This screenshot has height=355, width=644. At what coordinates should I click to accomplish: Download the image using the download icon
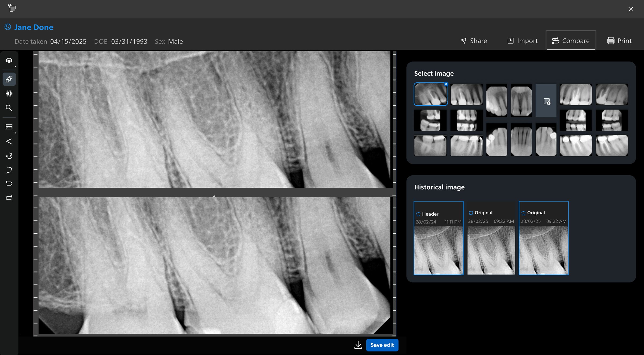coord(358,345)
